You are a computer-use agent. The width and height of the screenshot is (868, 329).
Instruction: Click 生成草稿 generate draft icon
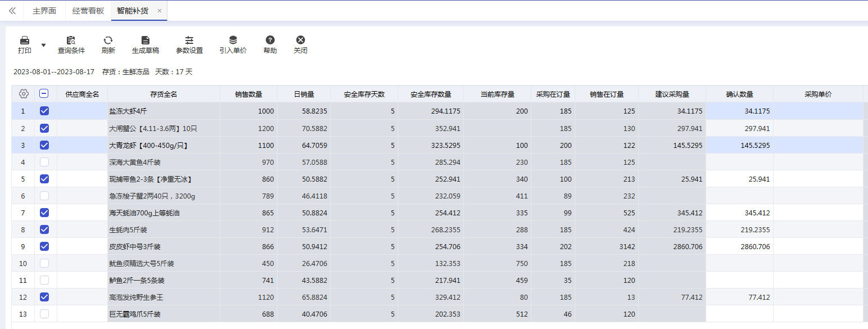tap(146, 40)
